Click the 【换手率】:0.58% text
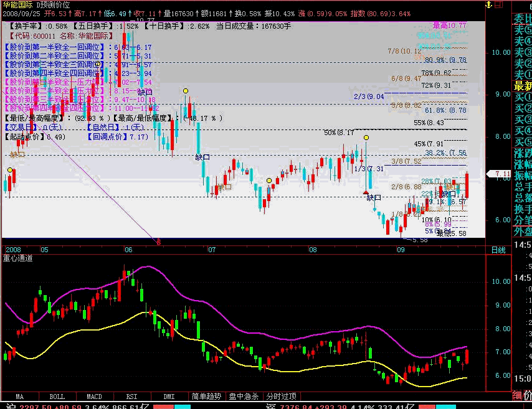 click(38, 26)
